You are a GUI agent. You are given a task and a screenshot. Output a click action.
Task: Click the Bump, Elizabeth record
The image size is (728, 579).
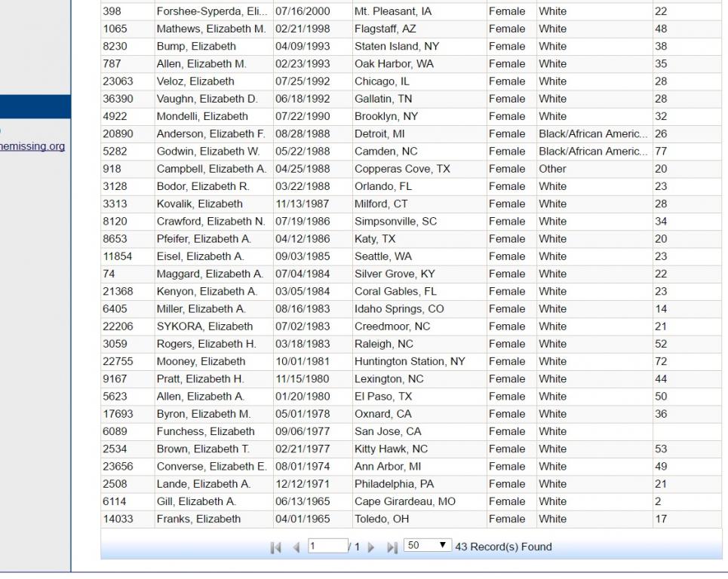click(196, 47)
